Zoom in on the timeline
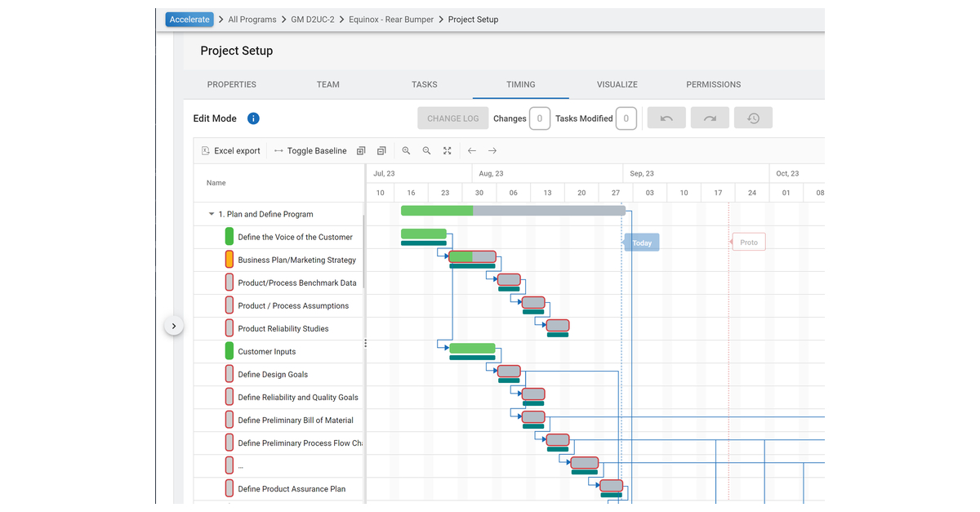 pyautogui.click(x=406, y=150)
